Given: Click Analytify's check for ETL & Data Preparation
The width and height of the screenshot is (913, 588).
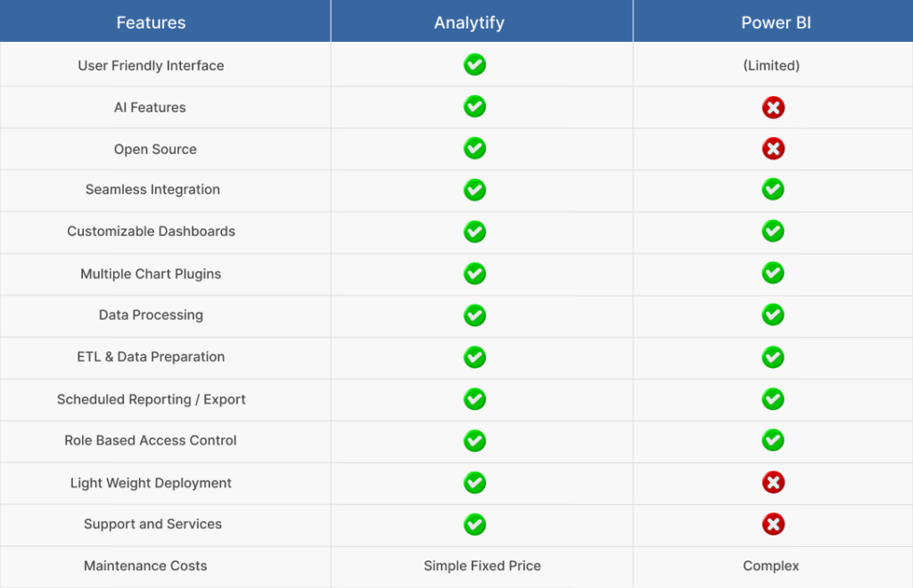Looking at the screenshot, I should point(474,357).
